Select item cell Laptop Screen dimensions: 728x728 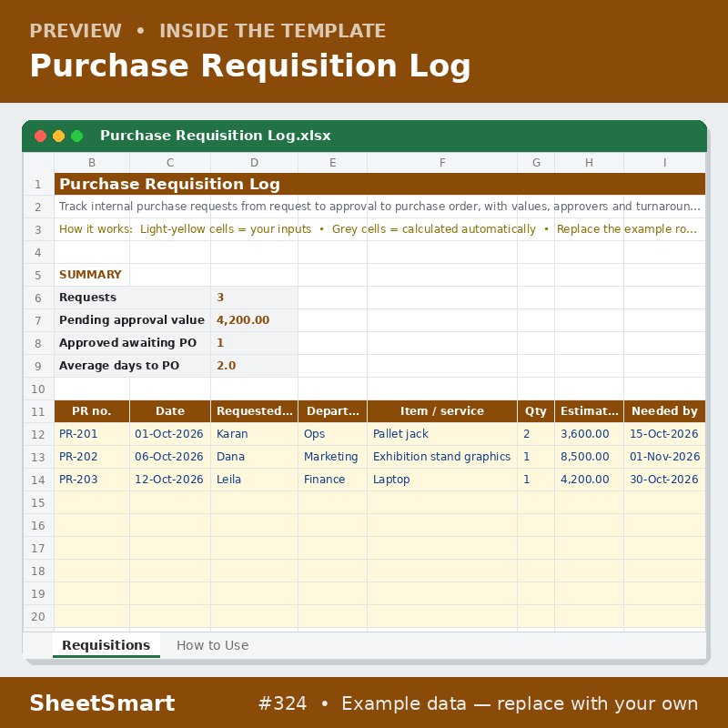point(442,480)
